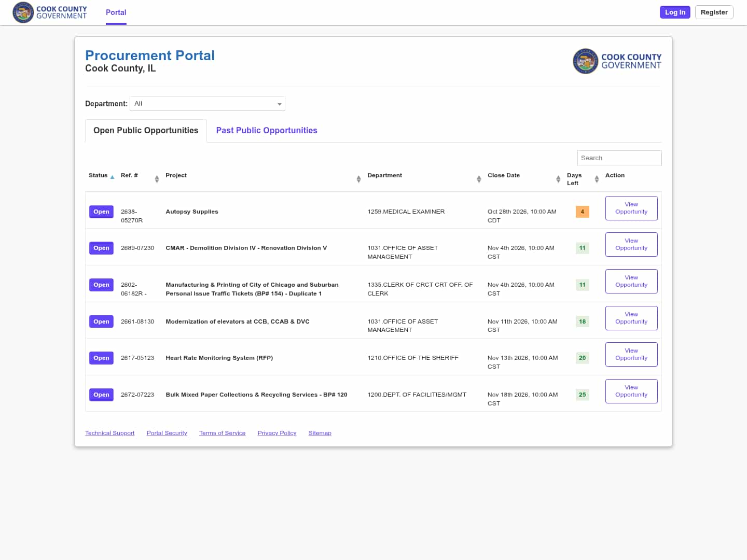Click the Cook County Government logo in navbar

(x=50, y=12)
